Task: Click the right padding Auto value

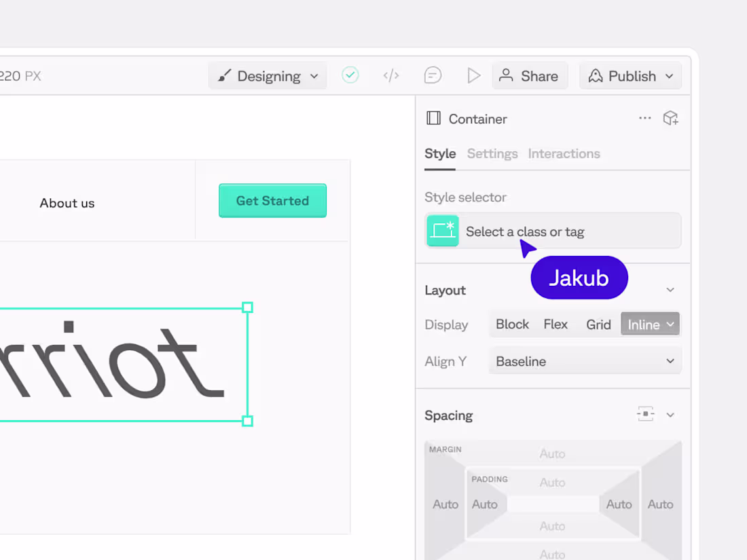Action: click(x=619, y=504)
